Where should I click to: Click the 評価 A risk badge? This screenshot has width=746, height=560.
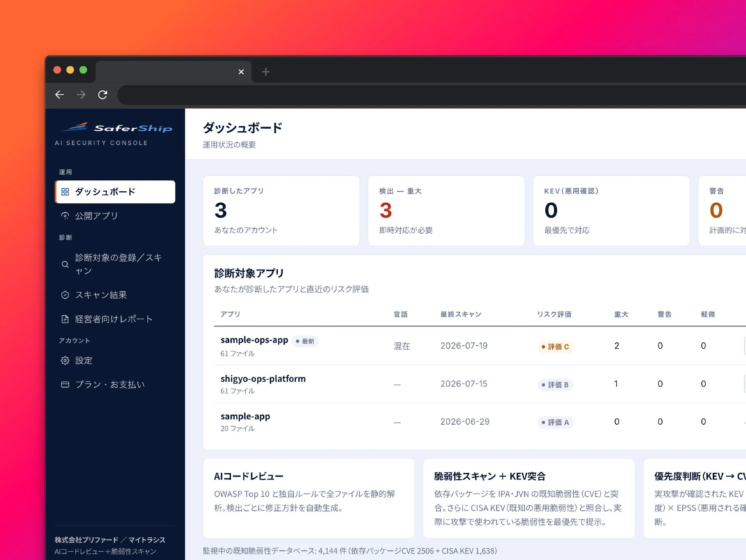555,422
